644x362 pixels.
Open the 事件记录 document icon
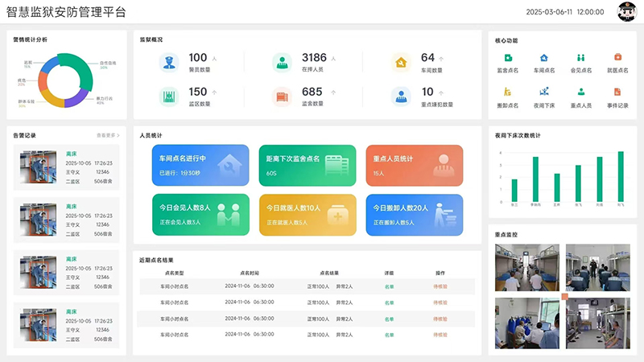coord(617,93)
